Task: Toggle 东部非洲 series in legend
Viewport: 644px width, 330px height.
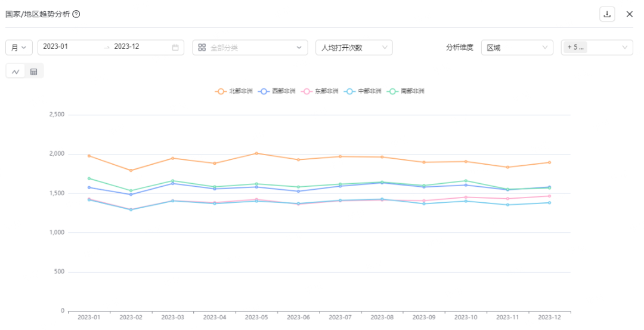Action: point(320,91)
